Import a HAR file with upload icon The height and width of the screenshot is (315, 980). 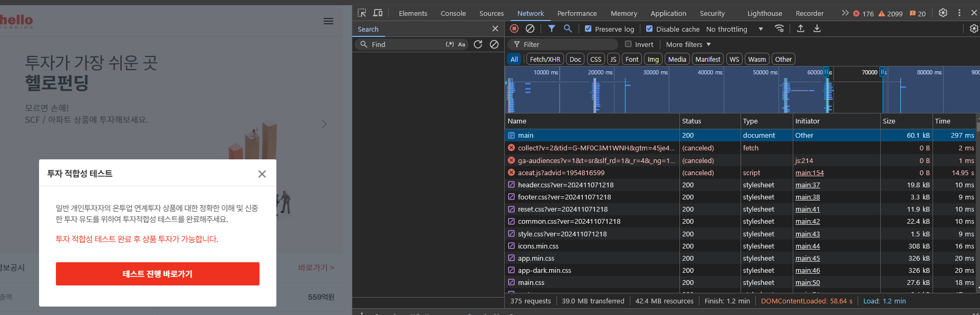tap(801, 28)
